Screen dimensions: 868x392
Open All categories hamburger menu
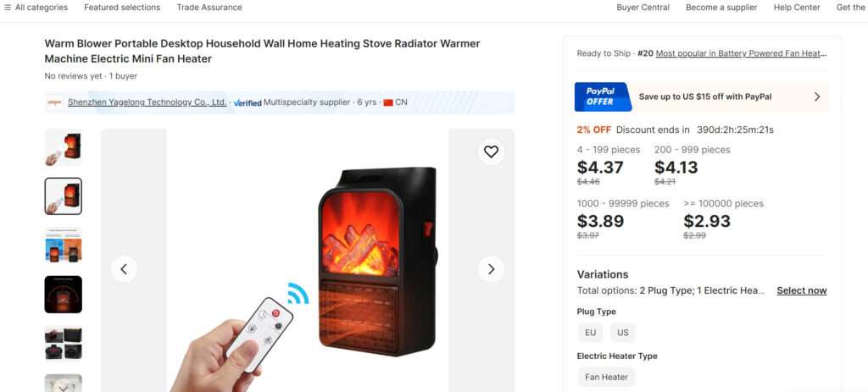coord(36,7)
